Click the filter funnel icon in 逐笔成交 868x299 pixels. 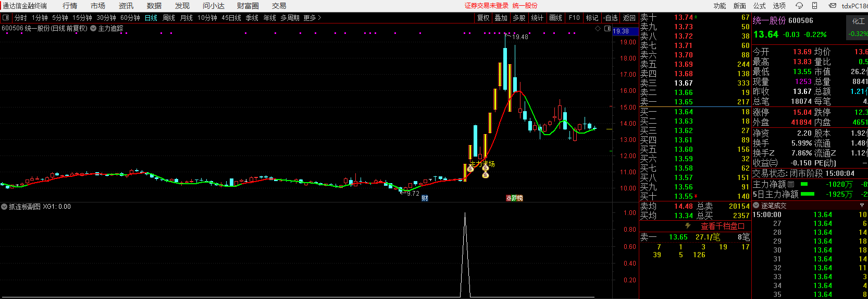click(862, 206)
